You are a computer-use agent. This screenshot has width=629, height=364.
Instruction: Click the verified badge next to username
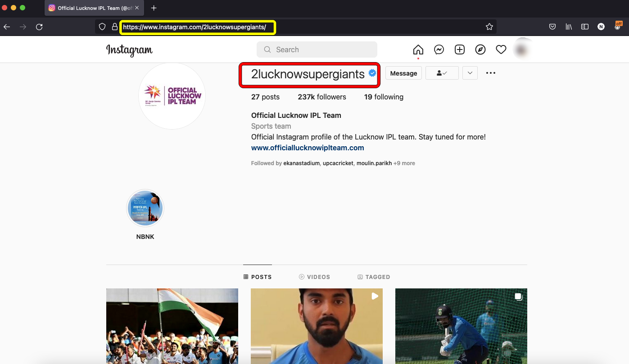point(372,73)
